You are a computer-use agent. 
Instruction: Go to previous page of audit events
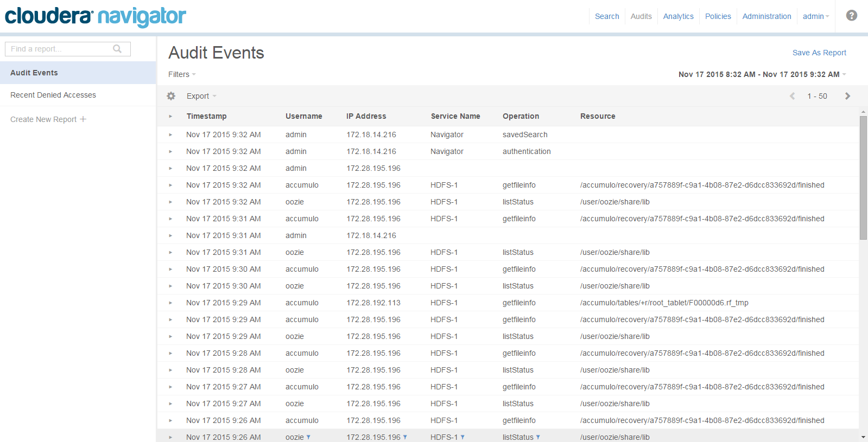click(x=792, y=96)
